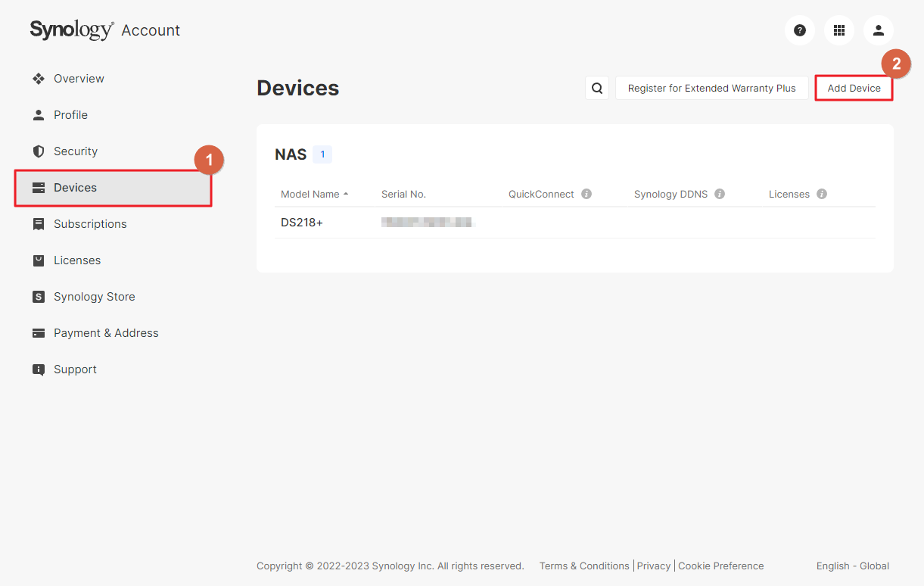Click the search magnifier icon

[597, 88]
